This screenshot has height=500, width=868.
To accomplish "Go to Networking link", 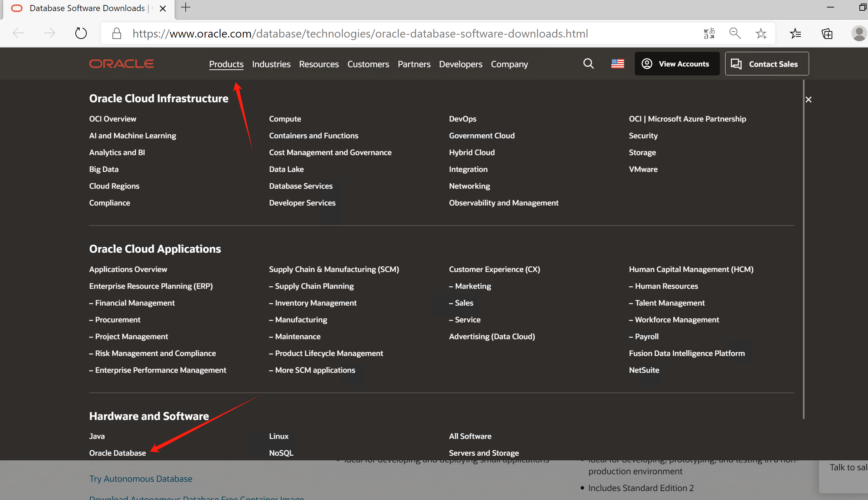I will coord(470,186).
